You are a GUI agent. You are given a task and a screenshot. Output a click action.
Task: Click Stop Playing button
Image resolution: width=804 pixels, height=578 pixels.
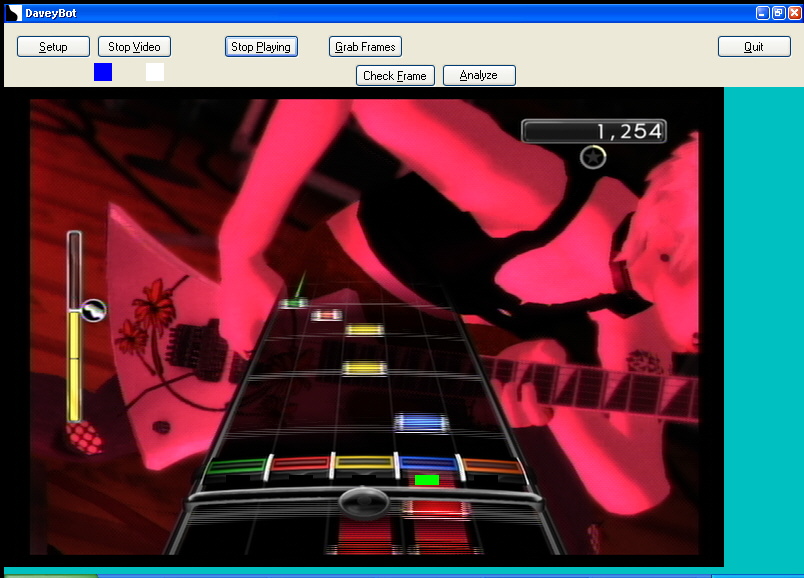261,47
